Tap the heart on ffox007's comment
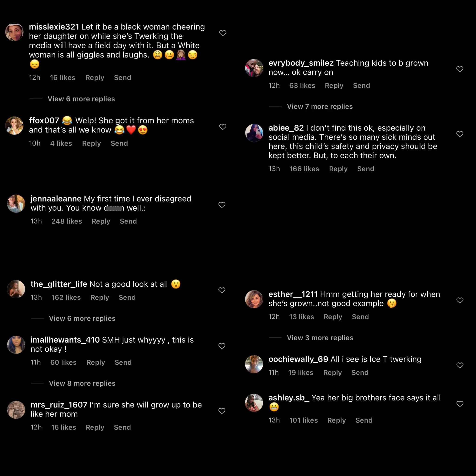Image resolution: width=476 pixels, height=476 pixels. tap(223, 127)
